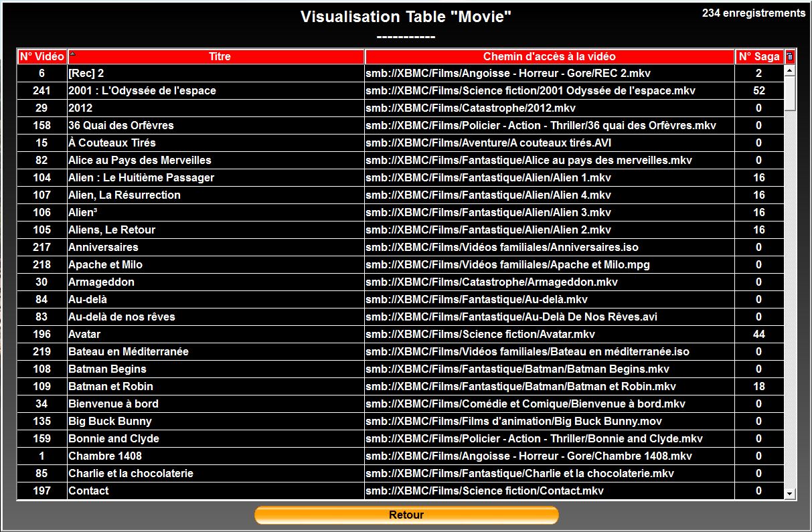Select '36 Quai des Orfèvres' title
Image resolution: width=812 pixels, height=532 pixels.
pos(120,125)
